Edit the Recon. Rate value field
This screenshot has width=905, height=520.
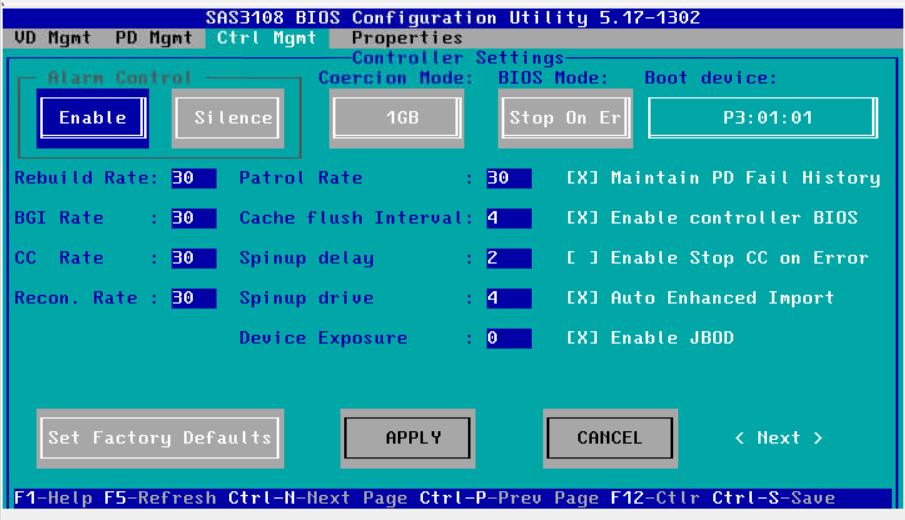[x=194, y=298]
